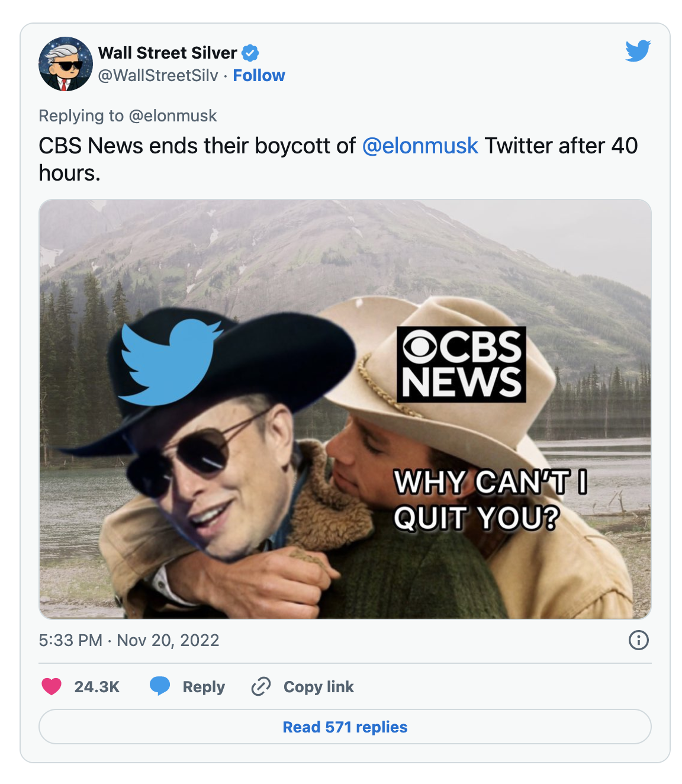The width and height of the screenshot is (682, 784).
Task: Open the Wall Street Silver display name
Action: [x=168, y=53]
